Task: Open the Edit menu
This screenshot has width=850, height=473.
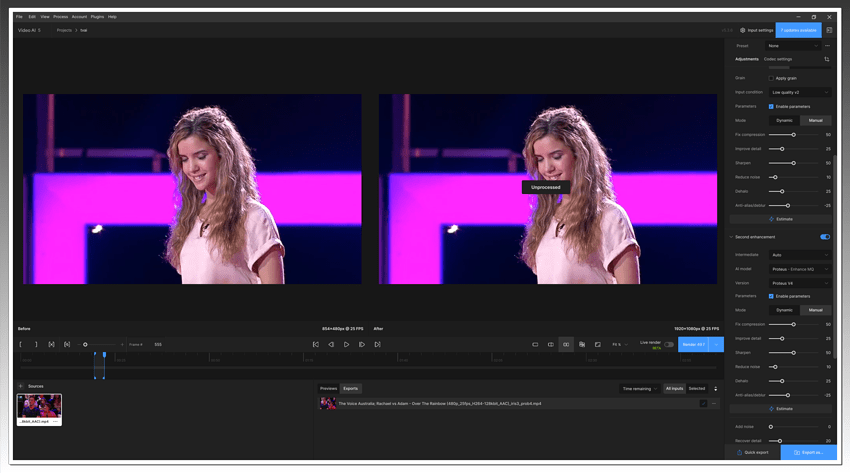Action: point(32,17)
